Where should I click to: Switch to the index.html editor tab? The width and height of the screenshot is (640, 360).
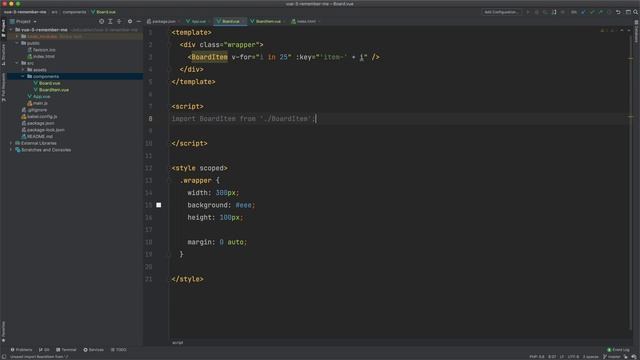(306, 21)
